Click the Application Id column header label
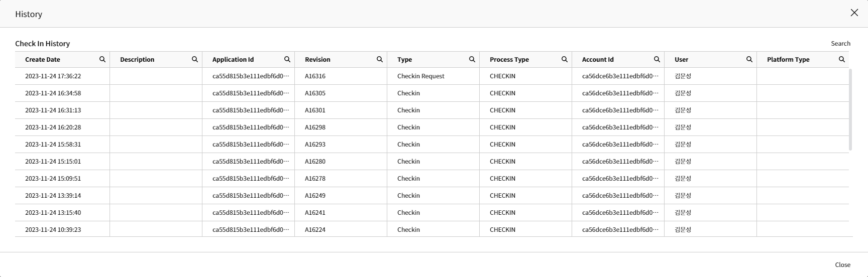868x277 pixels. 233,59
